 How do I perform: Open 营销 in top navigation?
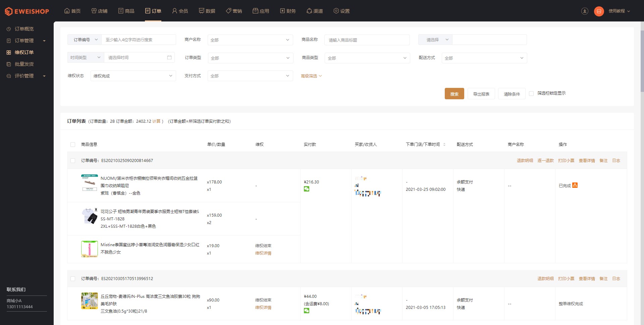click(x=234, y=11)
